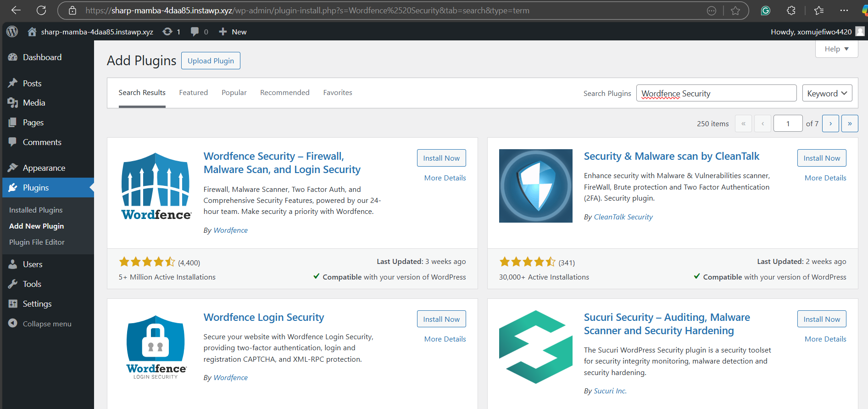The width and height of the screenshot is (868, 409).
Task: Click the Media sidebar icon
Action: pyautogui.click(x=13, y=103)
